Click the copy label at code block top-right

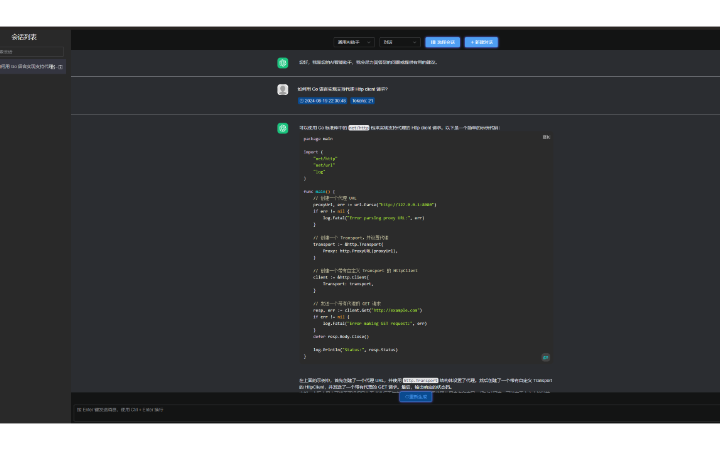[546, 137]
